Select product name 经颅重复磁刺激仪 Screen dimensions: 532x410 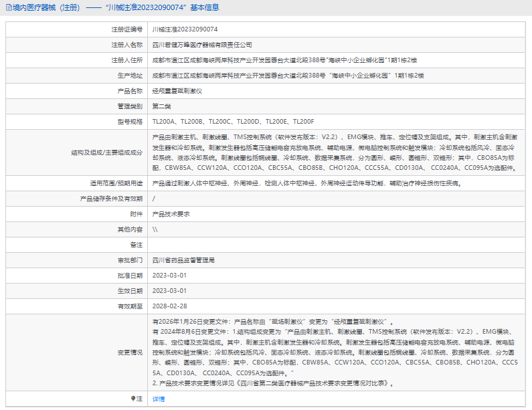[177, 91]
